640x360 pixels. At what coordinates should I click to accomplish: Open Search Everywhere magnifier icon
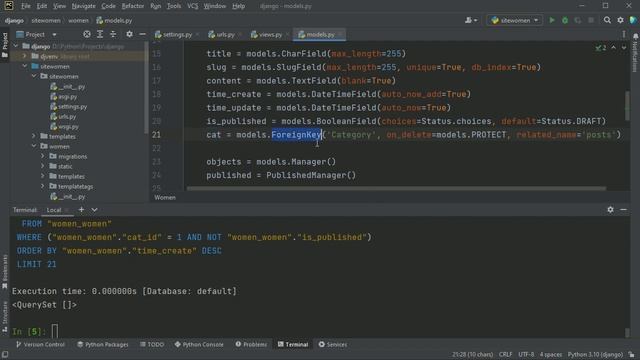pyautogui.click(x=607, y=20)
